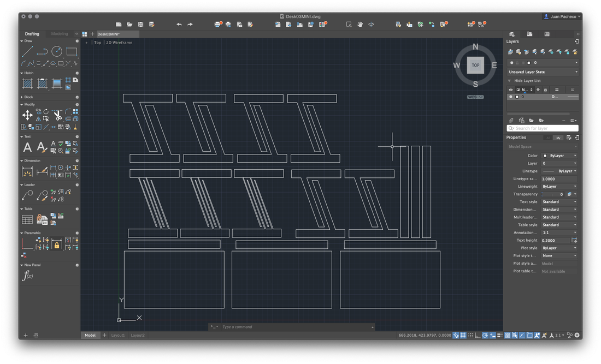
Task: Toggle lock column for layer 0
Action: 545,97
